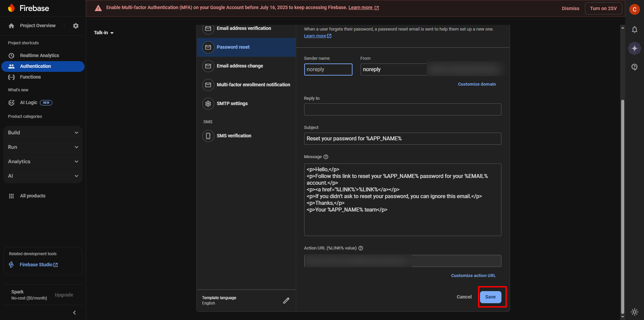Click inside the Reply to field
Screen dimensions: 644x320
pyautogui.click(x=402, y=109)
